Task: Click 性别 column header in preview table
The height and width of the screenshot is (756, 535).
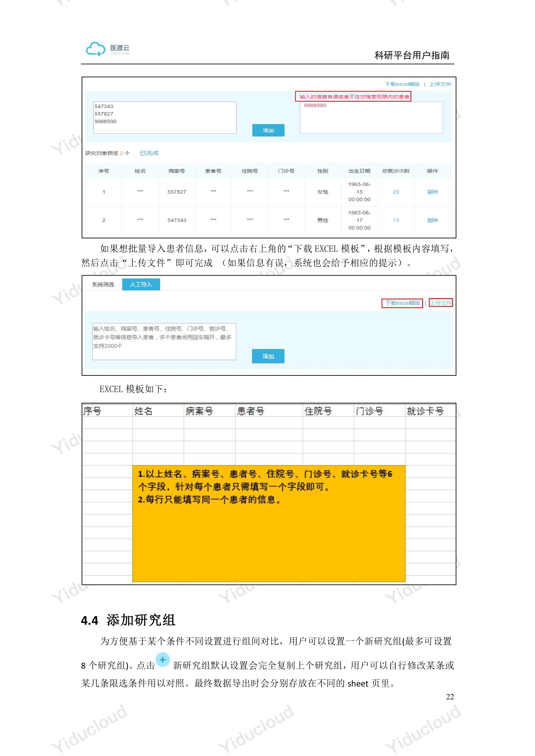Action: pos(323,171)
